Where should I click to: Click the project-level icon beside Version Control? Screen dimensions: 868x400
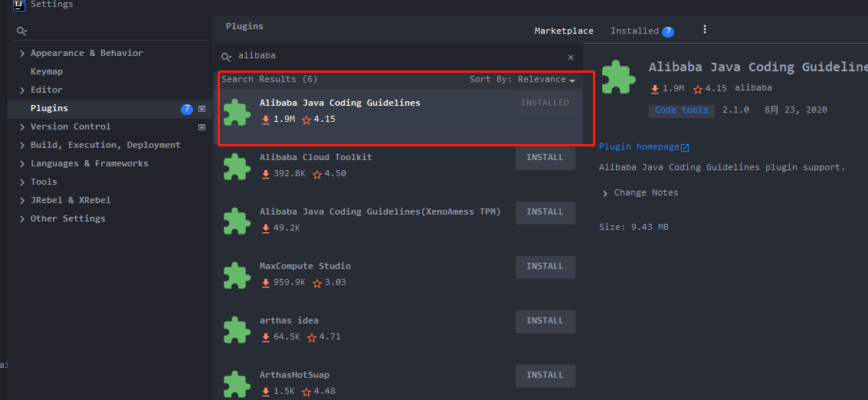(x=202, y=127)
